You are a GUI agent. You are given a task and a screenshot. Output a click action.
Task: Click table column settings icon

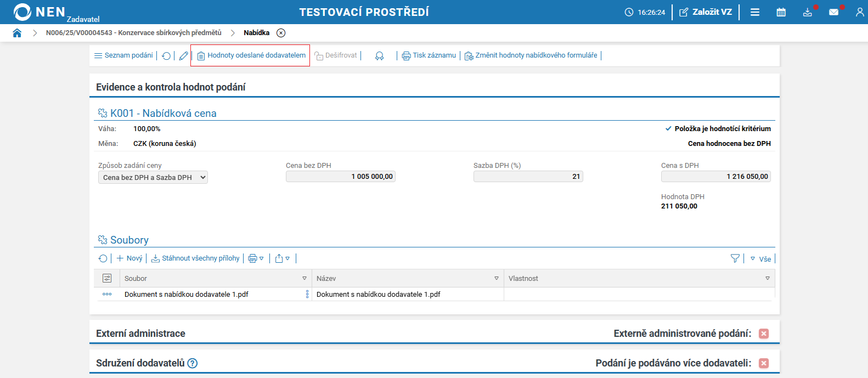[x=107, y=278]
